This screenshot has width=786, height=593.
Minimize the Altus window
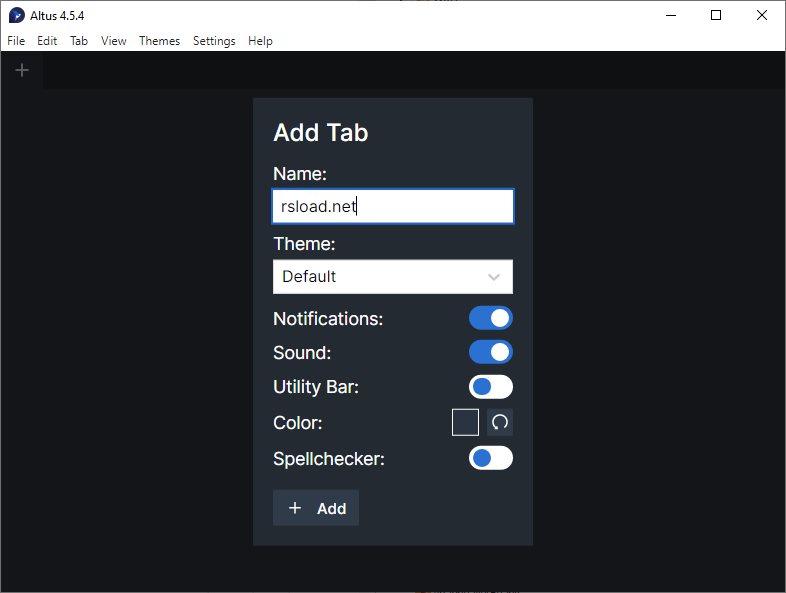pyautogui.click(x=669, y=15)
